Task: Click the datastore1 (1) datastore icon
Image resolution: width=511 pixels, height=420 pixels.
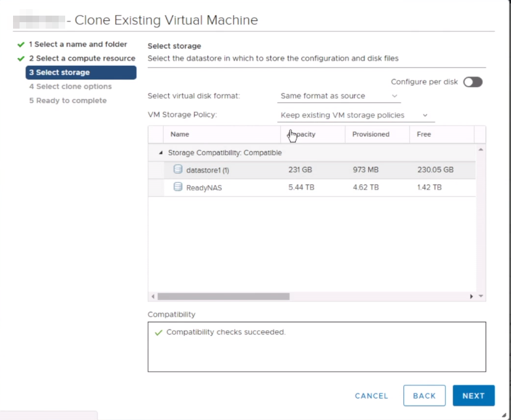Action: coord(177,169)
